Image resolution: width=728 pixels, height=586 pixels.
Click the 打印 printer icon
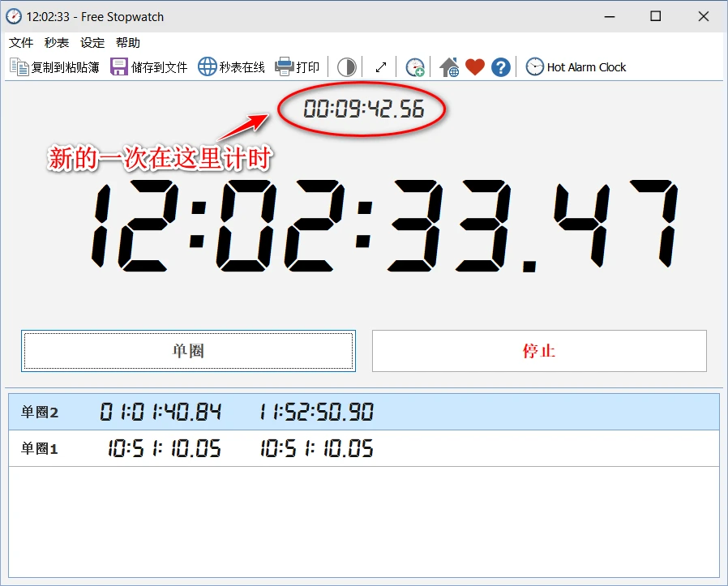pyautogui.click(x=285, y=67)
